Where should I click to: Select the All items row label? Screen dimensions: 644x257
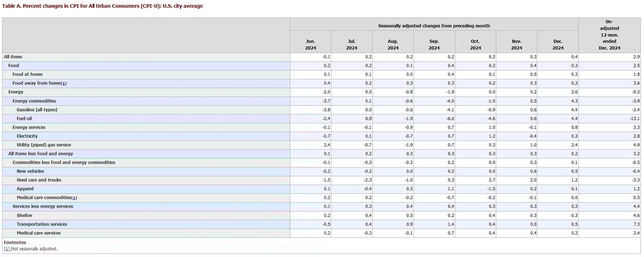point(13,57)
